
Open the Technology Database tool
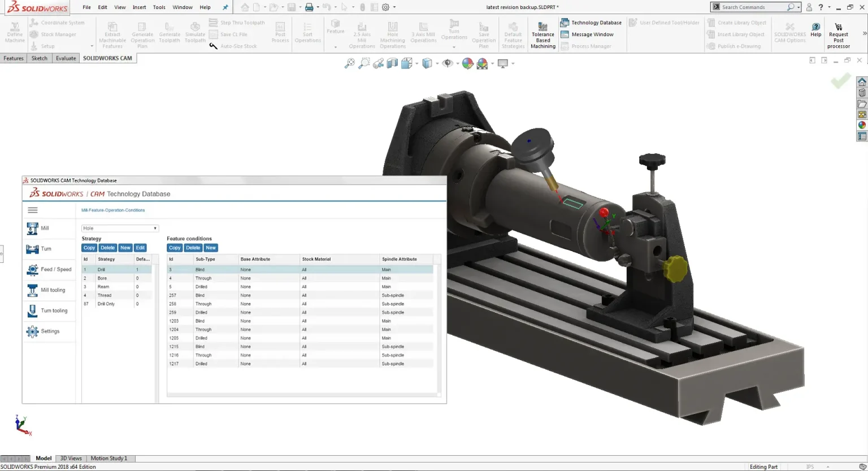click(591, 23)
